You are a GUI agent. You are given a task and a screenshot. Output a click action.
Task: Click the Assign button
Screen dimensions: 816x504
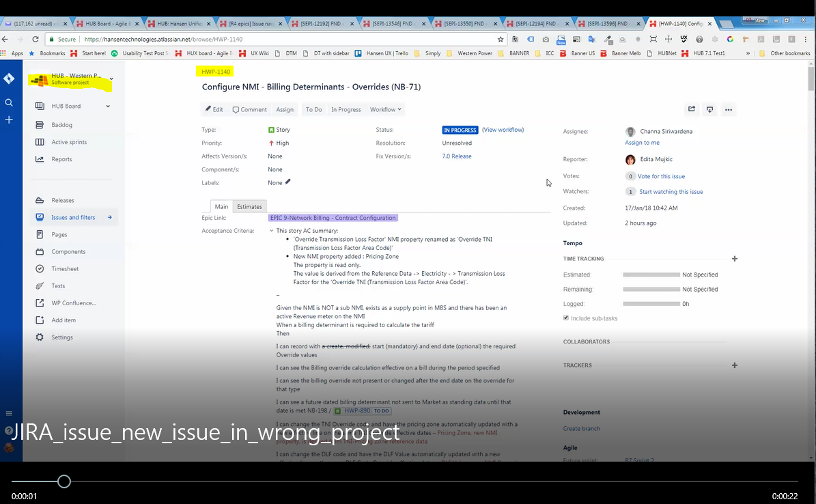point(285,109)
